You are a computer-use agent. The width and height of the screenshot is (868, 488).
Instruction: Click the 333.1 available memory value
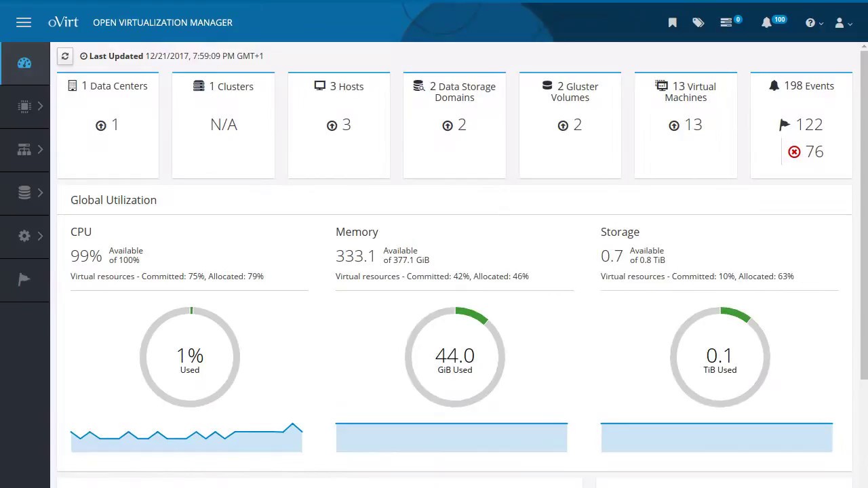[x=355, y=256]
